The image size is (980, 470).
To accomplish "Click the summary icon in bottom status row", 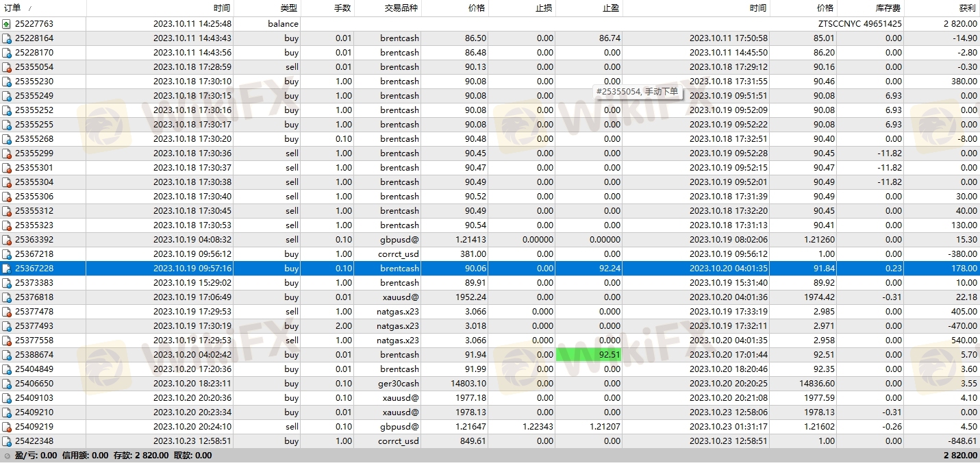I will pyautogui.click(x=6, y=456).
